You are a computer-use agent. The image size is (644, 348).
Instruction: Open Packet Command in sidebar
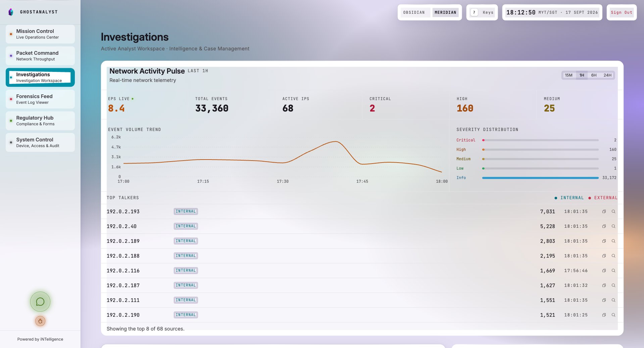click(x=40, y=56)
